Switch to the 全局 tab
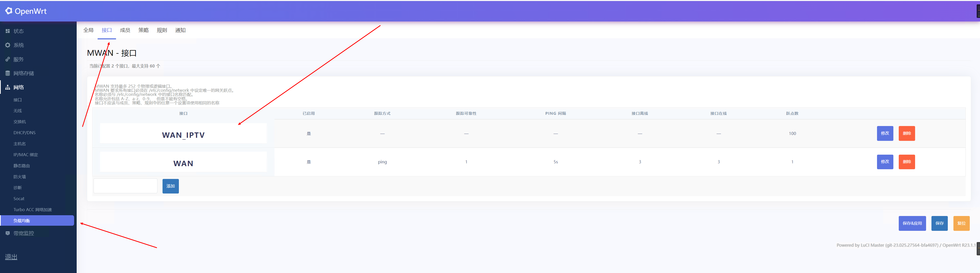Viewport: 980px width, 273px height. pyautogui.click(x=88, y=30)
